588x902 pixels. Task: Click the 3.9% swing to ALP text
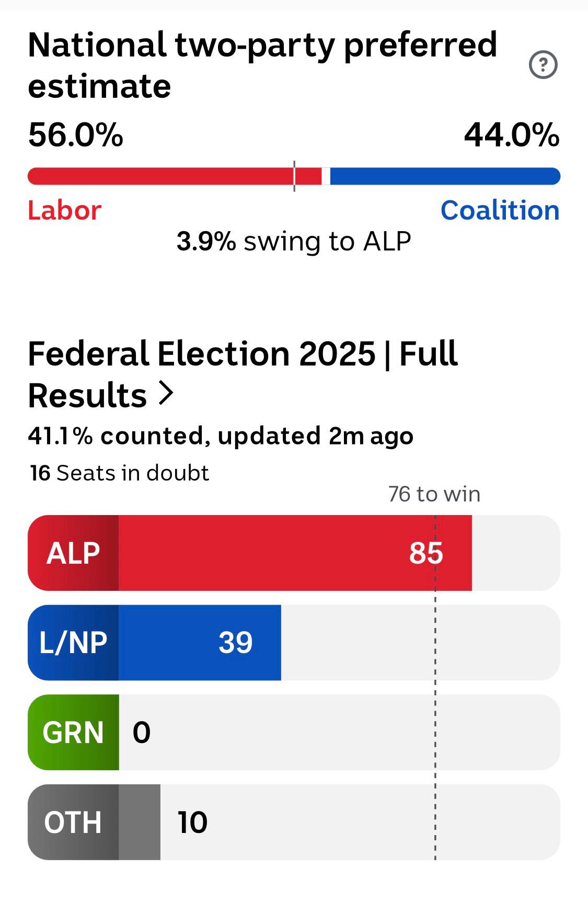294,241
